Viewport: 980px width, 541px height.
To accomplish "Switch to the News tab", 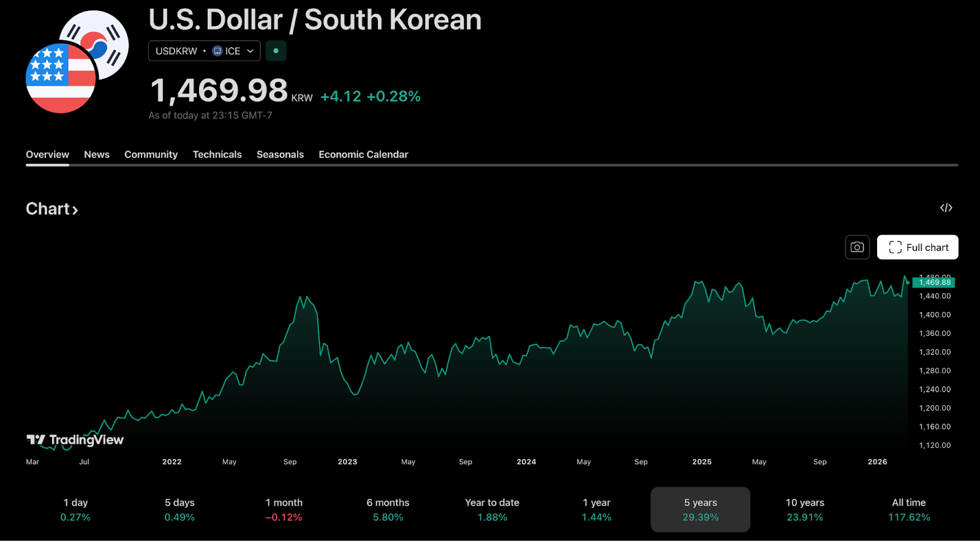I will [x=97, y=154].
